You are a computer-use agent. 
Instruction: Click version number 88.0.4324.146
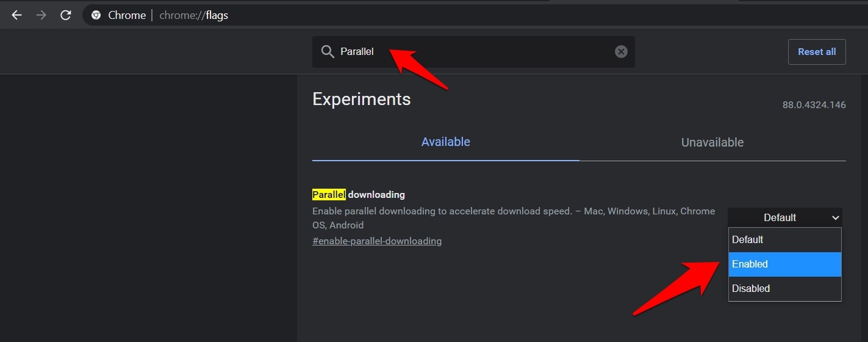[814, 105]
